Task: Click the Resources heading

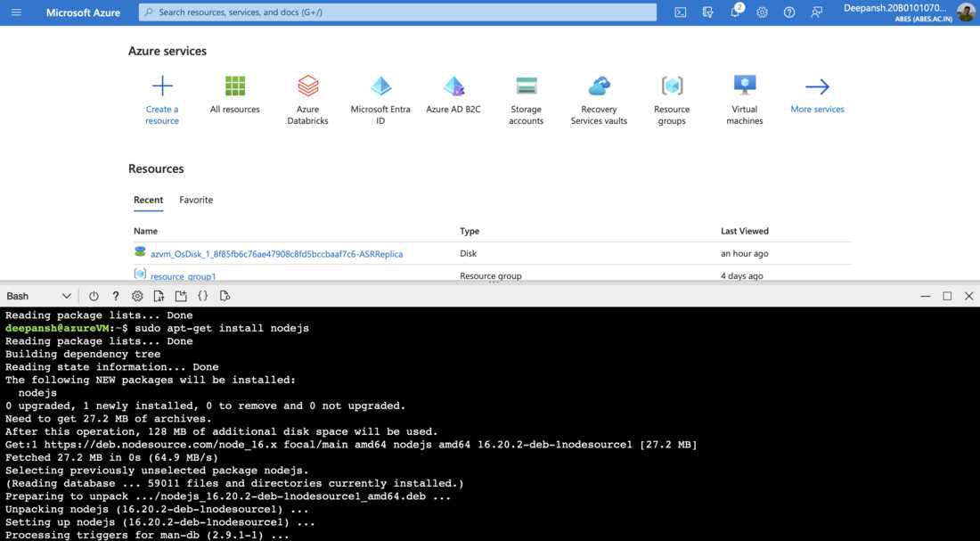Action: pyautogui.click(x=156, y=168)
